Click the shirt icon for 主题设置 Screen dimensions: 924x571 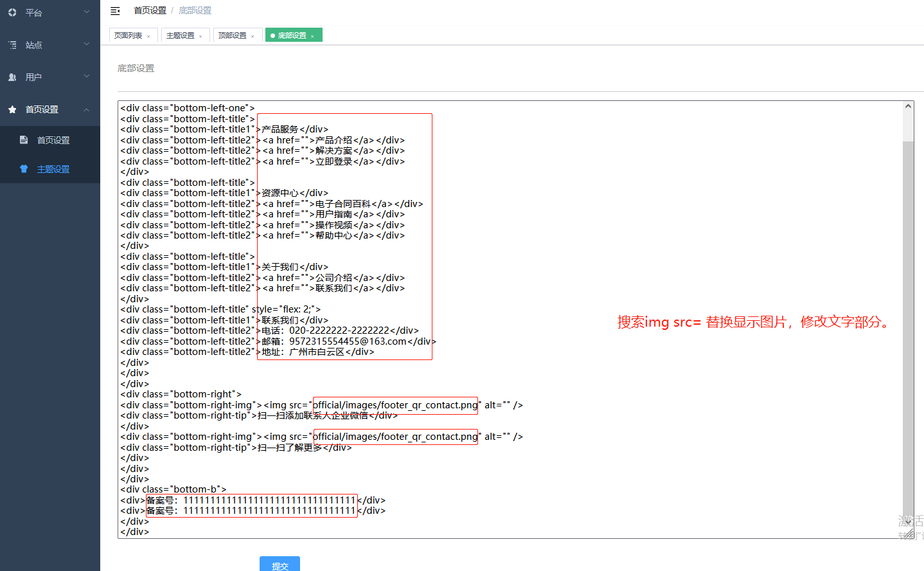click(x=24, y=169)
